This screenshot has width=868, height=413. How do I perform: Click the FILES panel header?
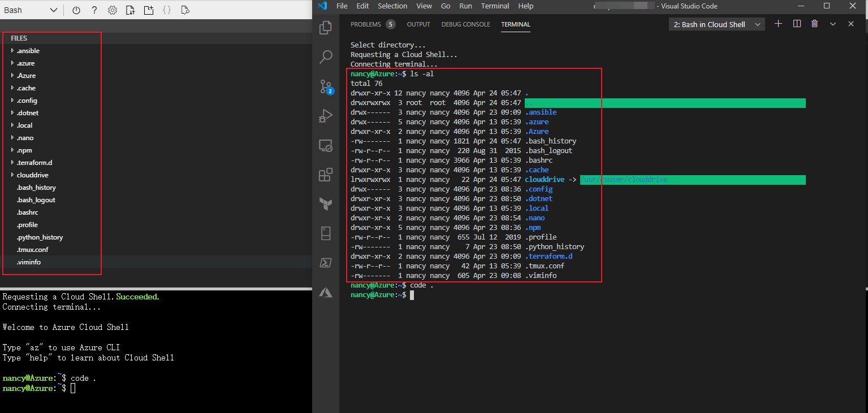(x=19, y=38)
